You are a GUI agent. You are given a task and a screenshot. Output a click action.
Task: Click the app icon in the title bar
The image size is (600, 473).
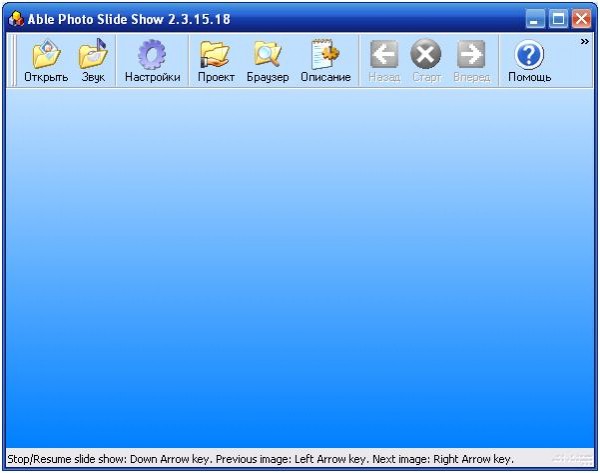click(16, 18)
